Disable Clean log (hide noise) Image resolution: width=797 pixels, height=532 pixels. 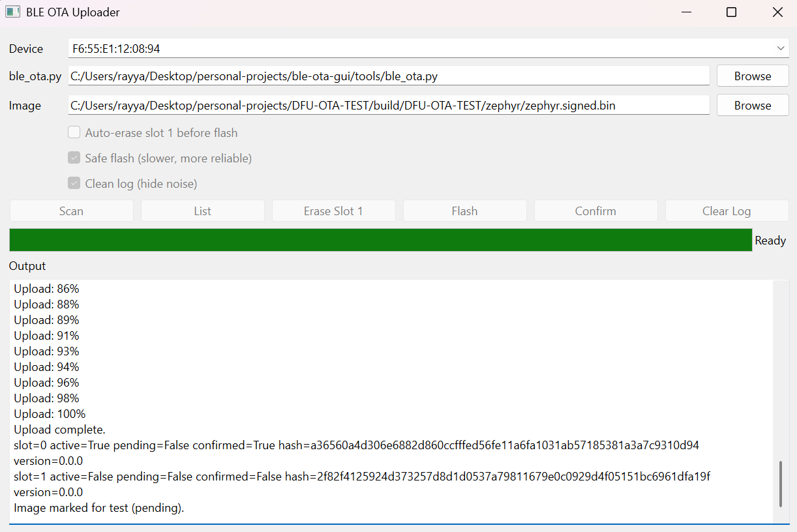tap(74, 183)
